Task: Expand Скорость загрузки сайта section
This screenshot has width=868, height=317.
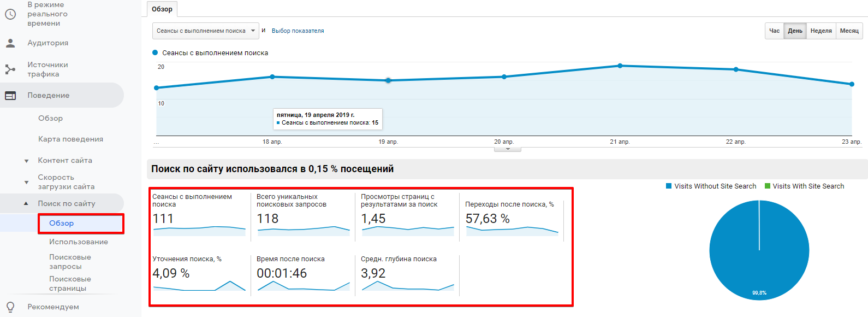Action: (26, 182)
